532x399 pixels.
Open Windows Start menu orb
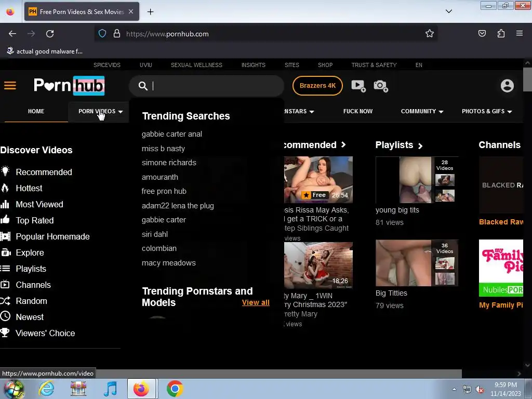[14, 389]
